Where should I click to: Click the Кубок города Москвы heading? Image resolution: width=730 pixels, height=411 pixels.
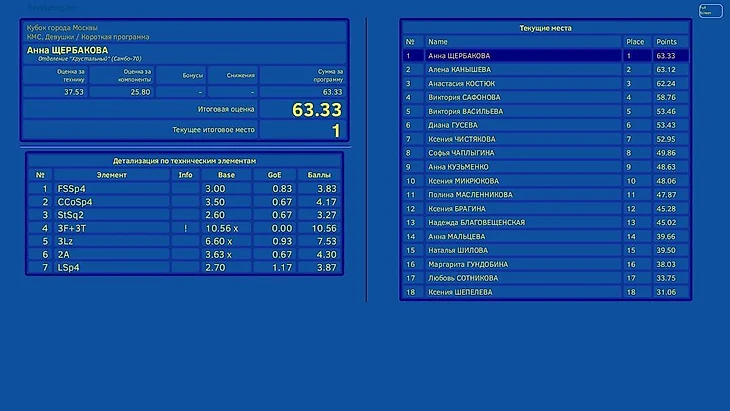click(x=62, y=27)
